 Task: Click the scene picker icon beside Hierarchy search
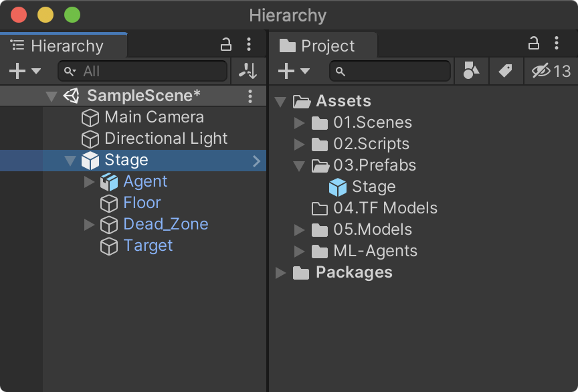248,71
